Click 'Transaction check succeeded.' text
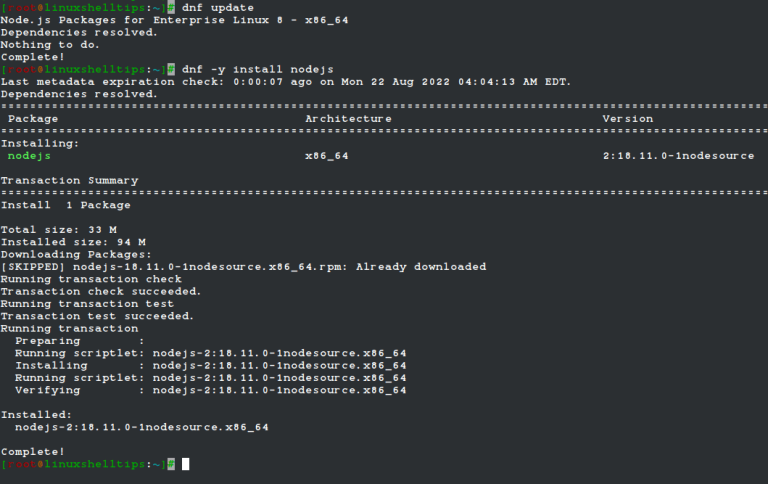768x484 pixels. pyautogui.click(x=101, y=291)
